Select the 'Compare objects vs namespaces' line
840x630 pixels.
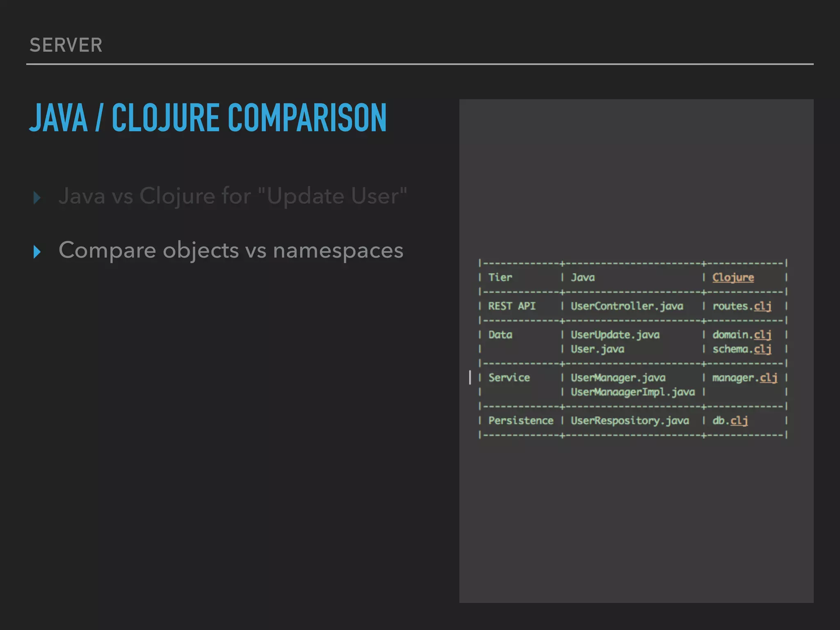(x=231, y=251)
